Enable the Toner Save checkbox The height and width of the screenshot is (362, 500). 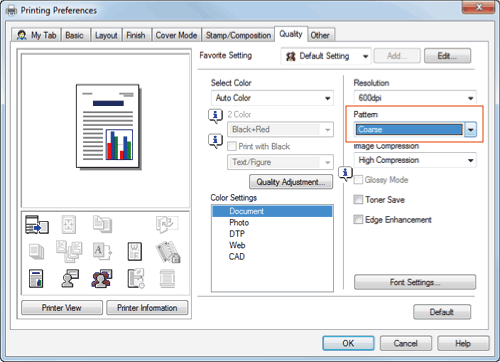(358, 200)
